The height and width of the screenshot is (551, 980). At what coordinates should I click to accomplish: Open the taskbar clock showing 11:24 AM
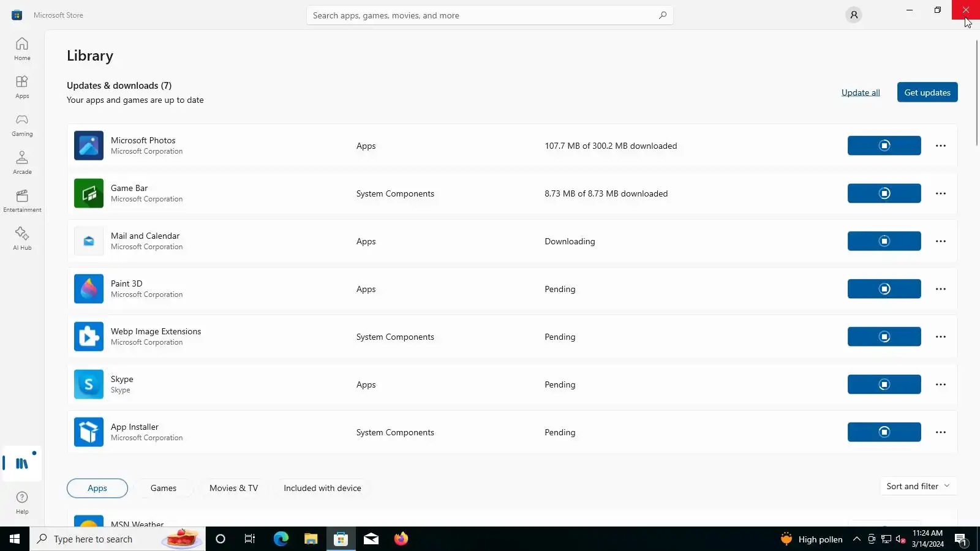(x=927, y=539)
